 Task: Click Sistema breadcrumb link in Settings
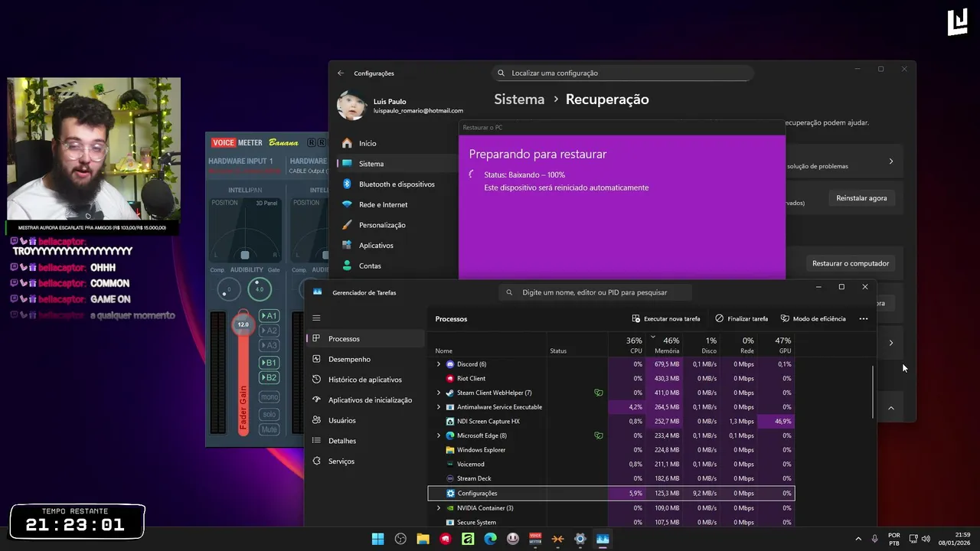click(x=519, y=99)
